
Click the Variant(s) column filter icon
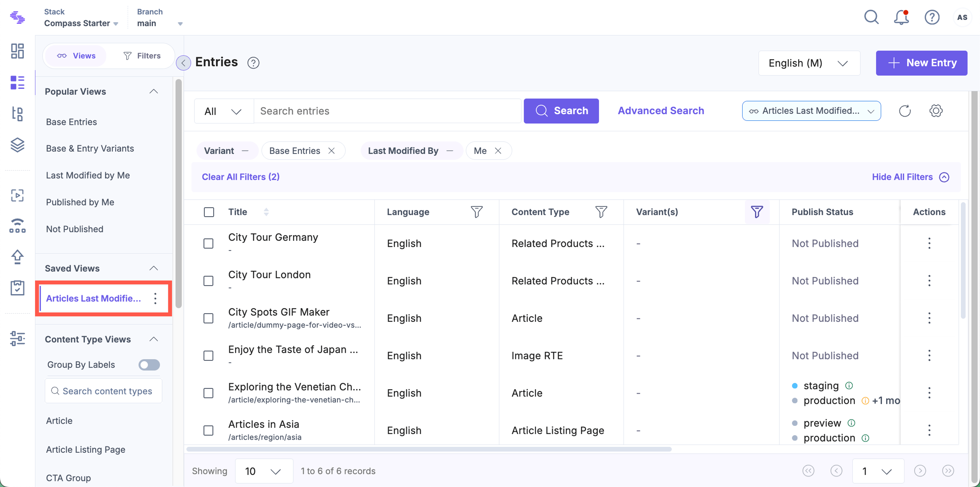pos(757,212)
